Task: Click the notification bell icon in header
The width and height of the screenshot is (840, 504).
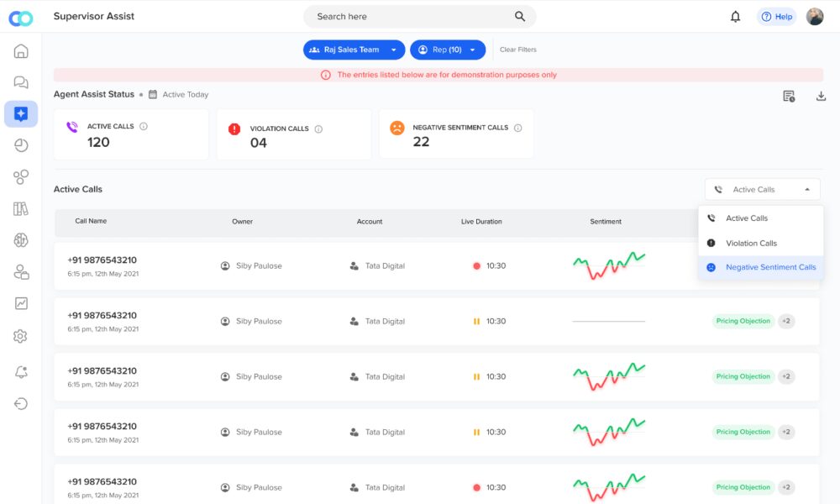Action: coord(736,17)
